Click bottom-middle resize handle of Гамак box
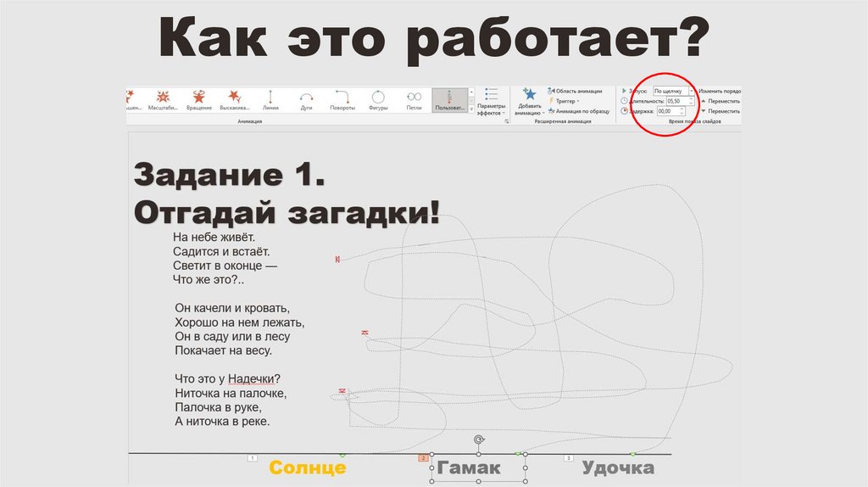 click(x=479, y=481)
